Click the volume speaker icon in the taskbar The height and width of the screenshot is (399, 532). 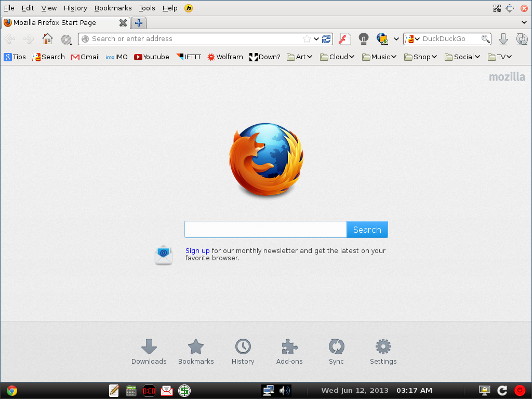tap(284, 391)
